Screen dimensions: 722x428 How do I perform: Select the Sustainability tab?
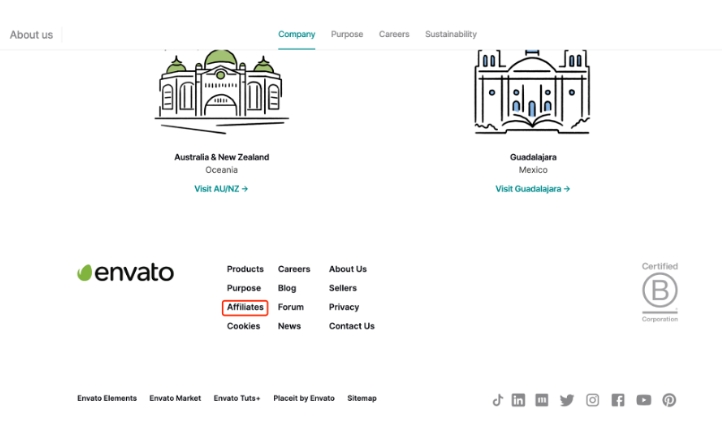tap(450, 34)
